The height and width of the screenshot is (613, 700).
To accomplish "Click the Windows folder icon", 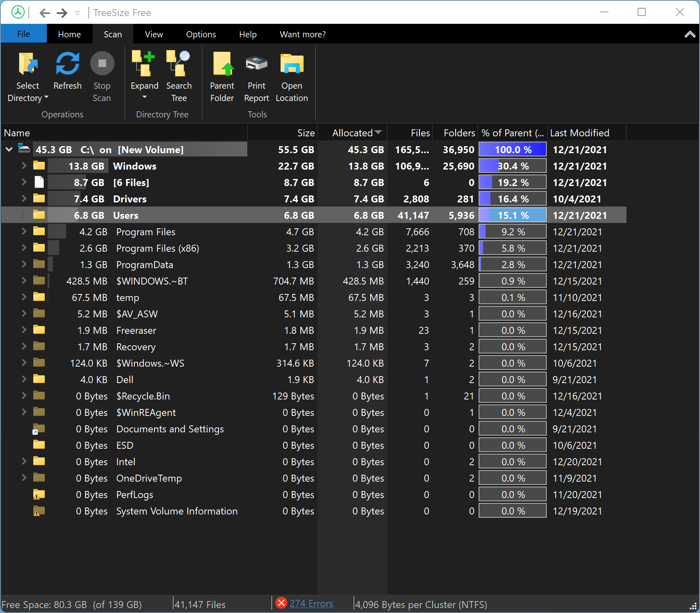I will (x=39, y=165).
